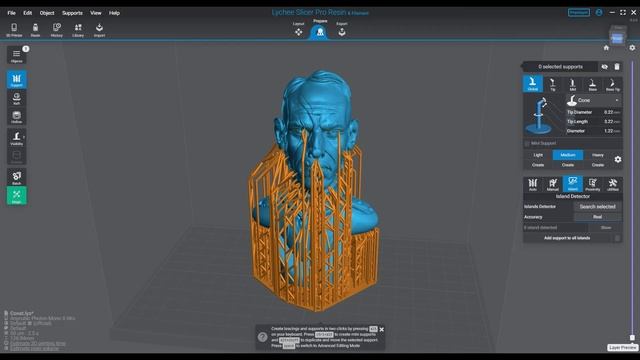Click the Estimate resin volume link
The width and height of the screenshot is (640, 360).
click(34, 348)
